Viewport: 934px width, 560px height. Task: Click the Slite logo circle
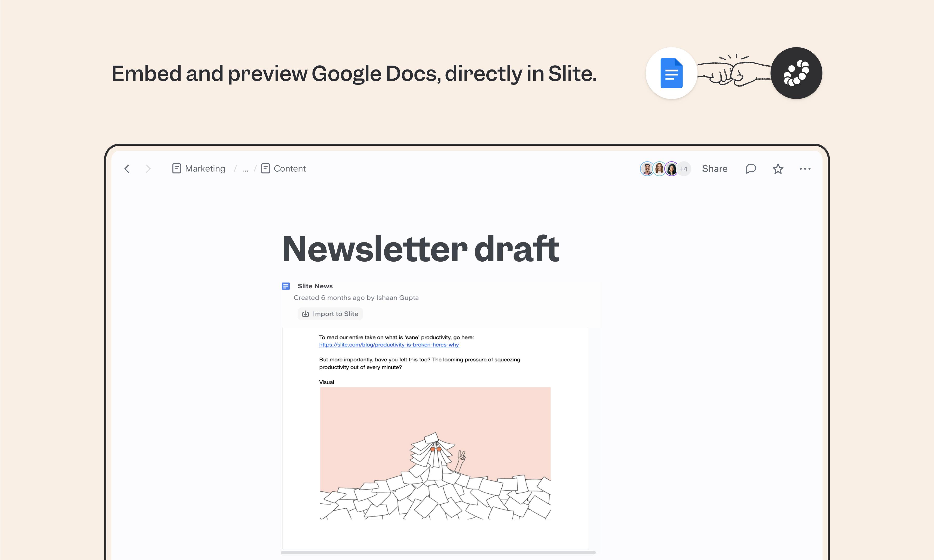(796, 73)
